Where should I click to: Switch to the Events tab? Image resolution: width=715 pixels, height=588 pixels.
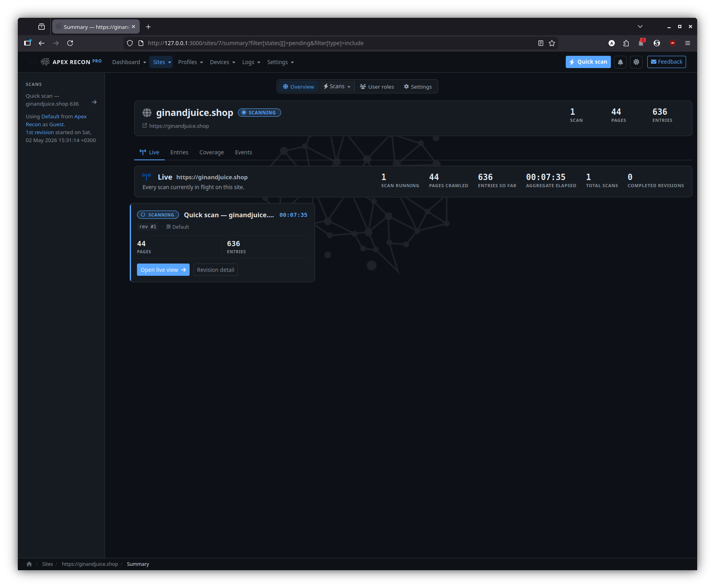243,152
